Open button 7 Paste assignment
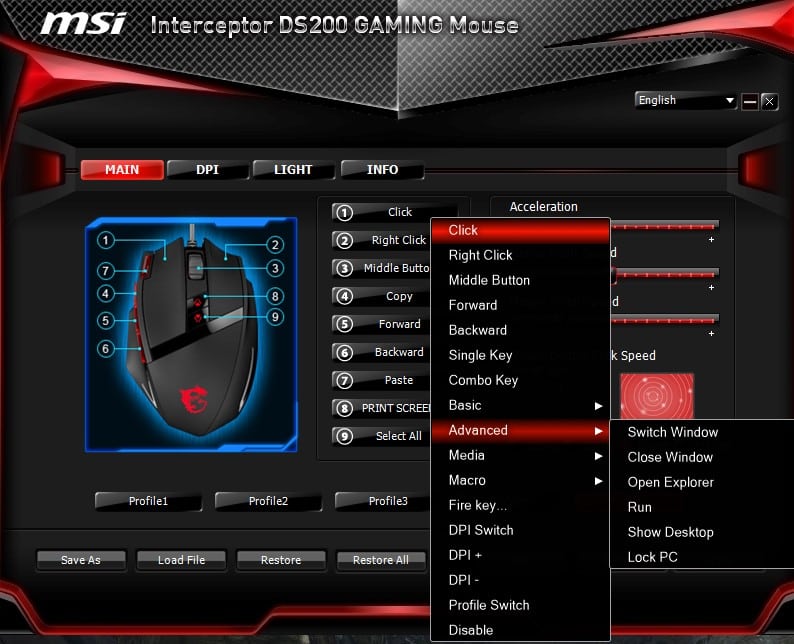The width and height of the screenshot is (794, 644). [382, 380]
